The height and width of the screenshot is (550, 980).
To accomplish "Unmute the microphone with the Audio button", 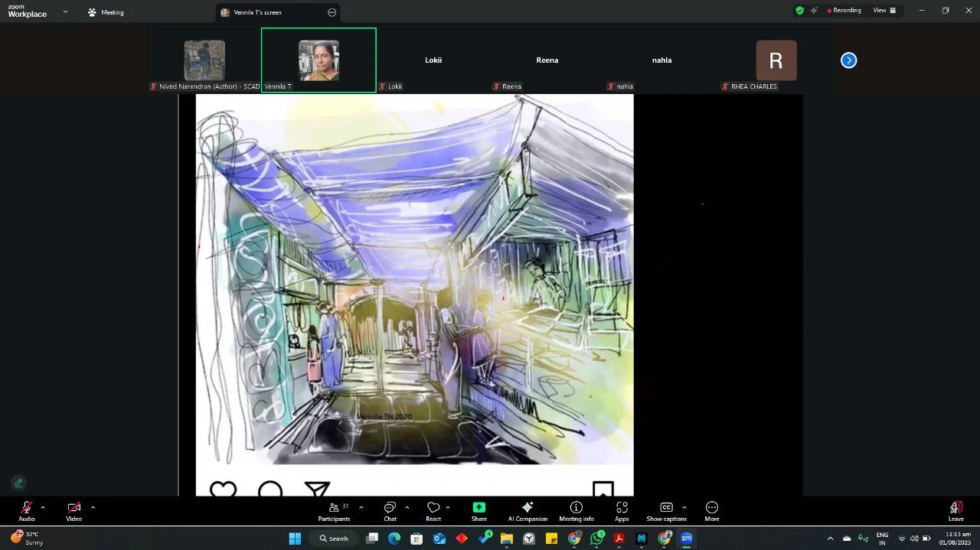I will click(x=27, y=512).
